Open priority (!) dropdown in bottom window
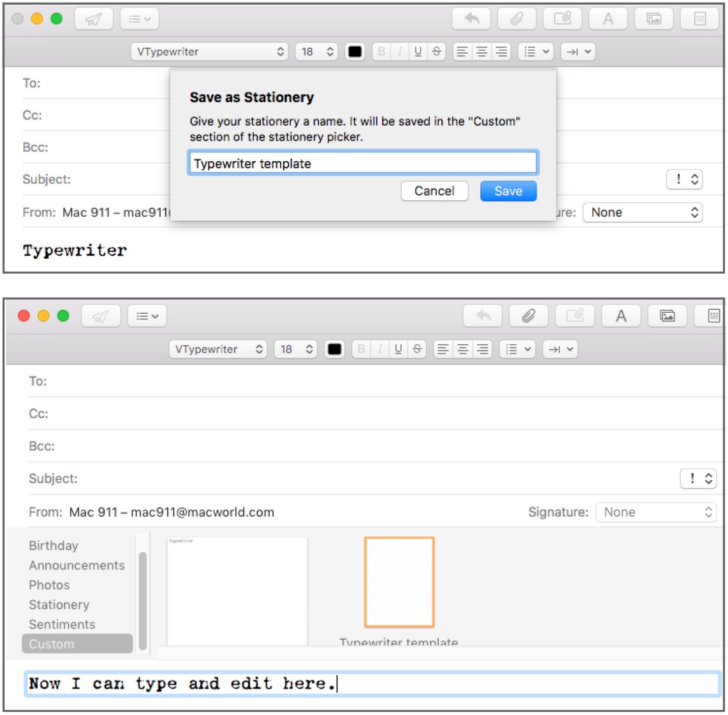Viewport: 728px width, 715px height. [699, 479]
